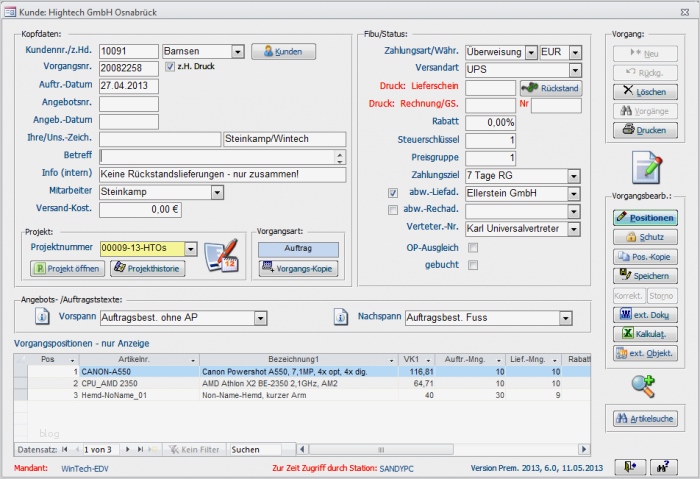Expand the Versandart UPS dropdown

tap(574, 70)
